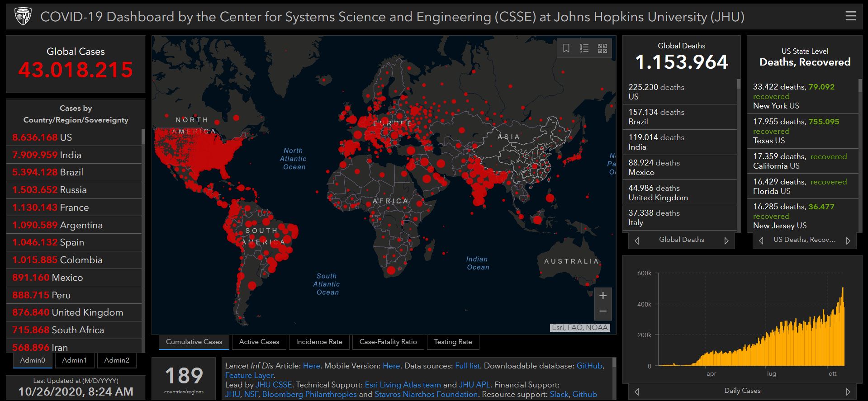Open the map bookmarks icon
The image size is (868, 401).
[x=566, y=48]
